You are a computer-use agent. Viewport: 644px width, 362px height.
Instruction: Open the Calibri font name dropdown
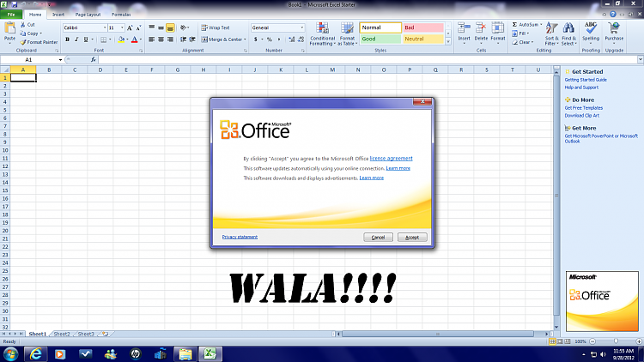click(105, 28)
